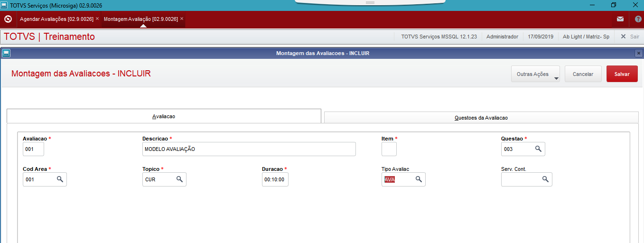The width and height of the screenshot is (644, 243).
Task: Open the TOTVS main menu icon
Action: [x=8, y=19]
